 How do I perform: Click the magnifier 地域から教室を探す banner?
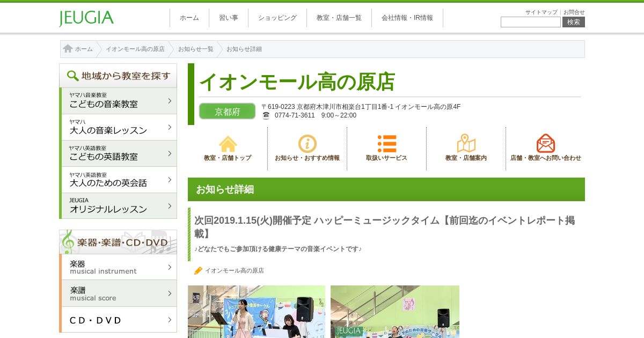point(118,76)
